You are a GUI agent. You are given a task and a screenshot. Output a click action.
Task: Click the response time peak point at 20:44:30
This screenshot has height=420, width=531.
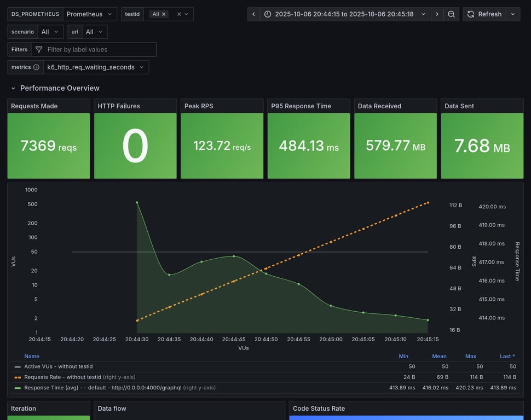pos(137,202)
